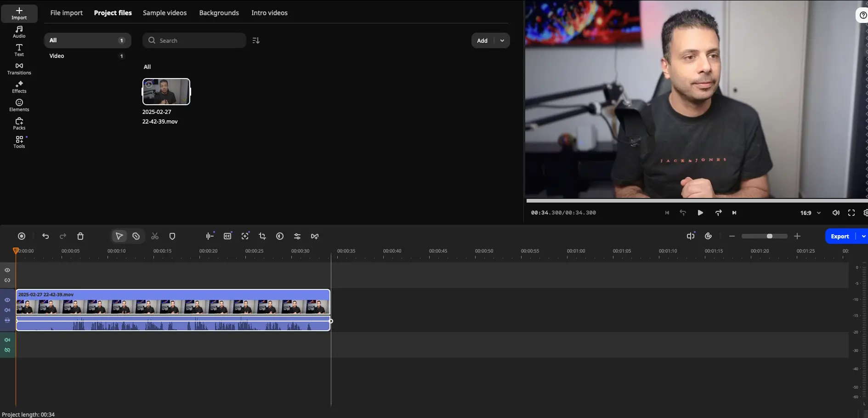Select the Crop icon in the toolbar
This screenshot has height=418, width=868.
tap(262, 236)
